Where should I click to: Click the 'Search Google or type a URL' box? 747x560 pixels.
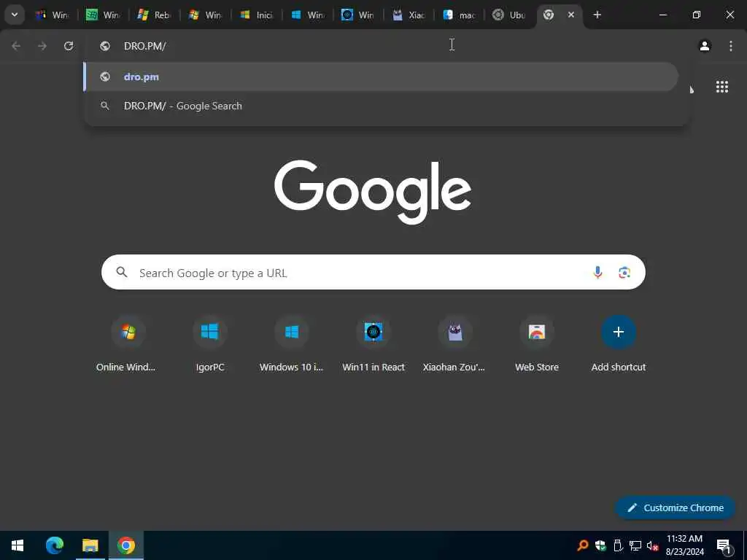(x=373, y=273)
